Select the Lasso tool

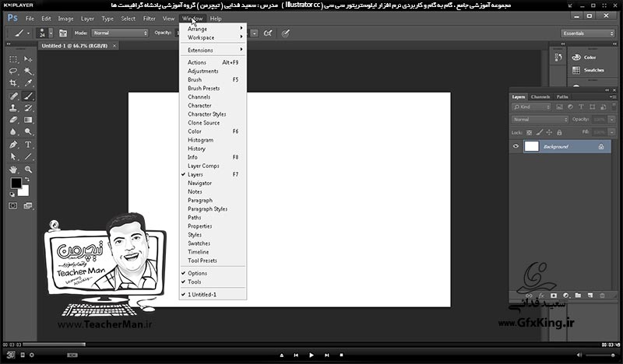pyautogui.click(x=13, y=71)
